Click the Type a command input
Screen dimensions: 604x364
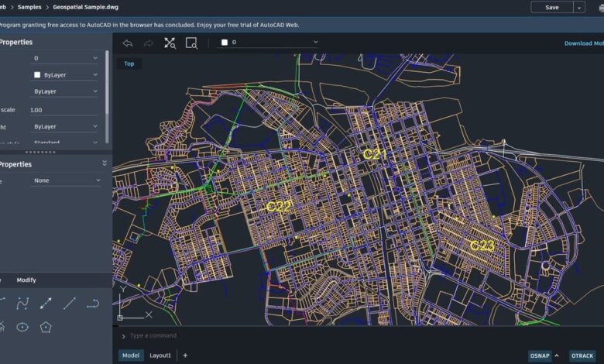point(153,335)
